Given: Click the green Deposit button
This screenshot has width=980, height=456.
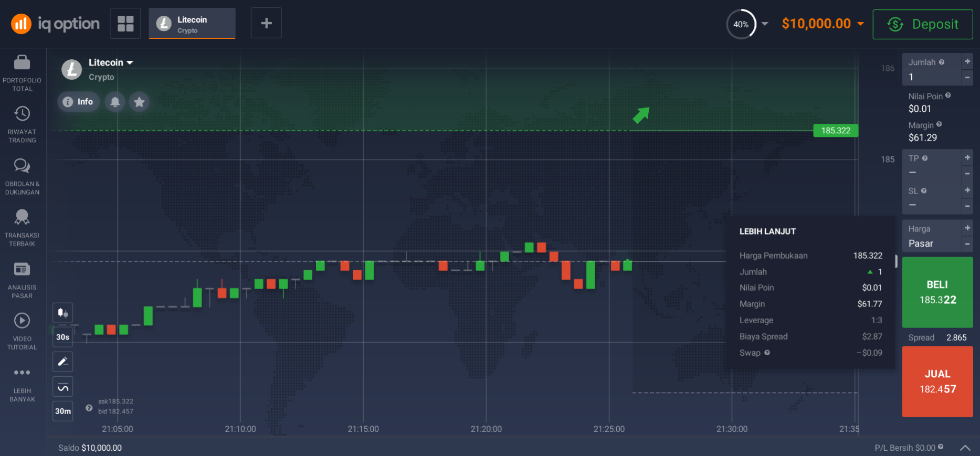Looking at the screenshot, I should [x=923, y=24].
